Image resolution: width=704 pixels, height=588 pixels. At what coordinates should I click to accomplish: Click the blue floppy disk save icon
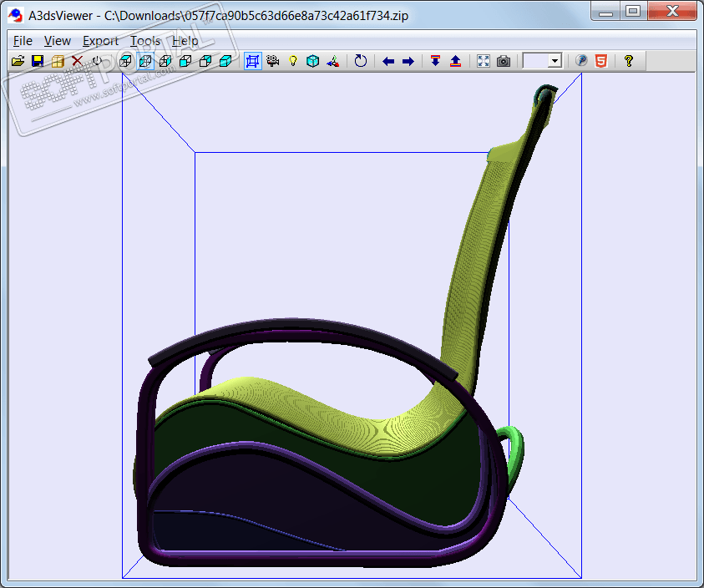[x=38, y=61]
